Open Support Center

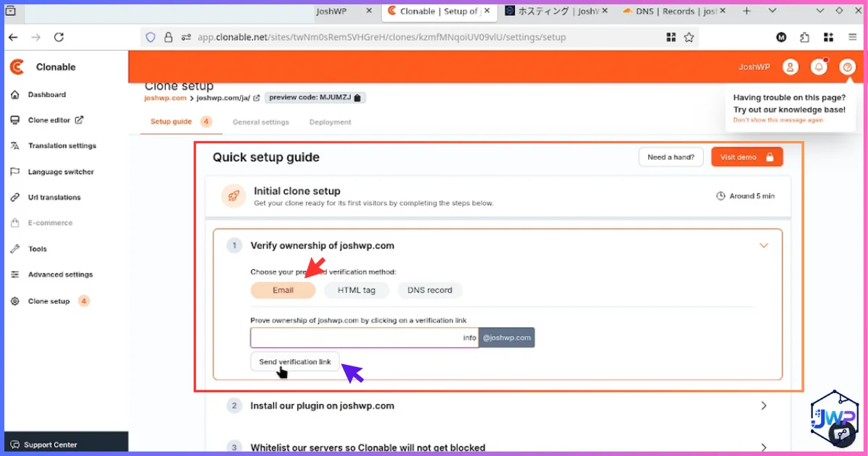[x=51, y=444]
